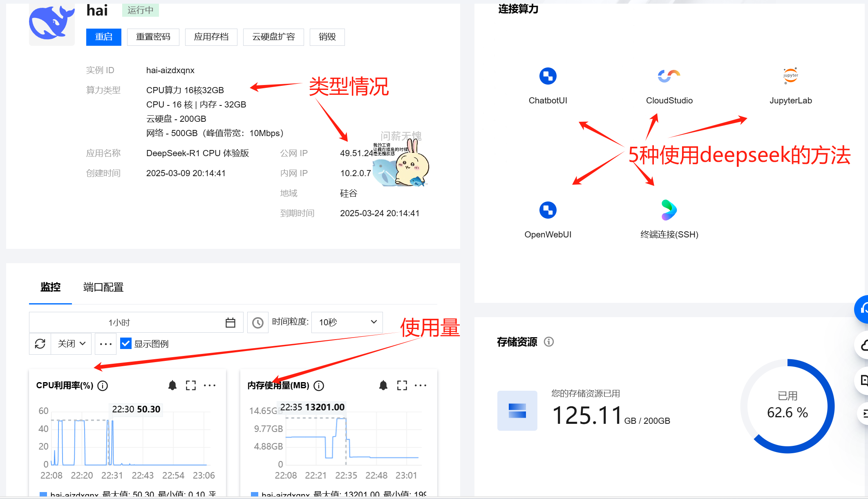The height and width of the screenshot is (499, 868).
Task: Open more menu on CPU利用率 chart
Action: click(x=210, y=385)
